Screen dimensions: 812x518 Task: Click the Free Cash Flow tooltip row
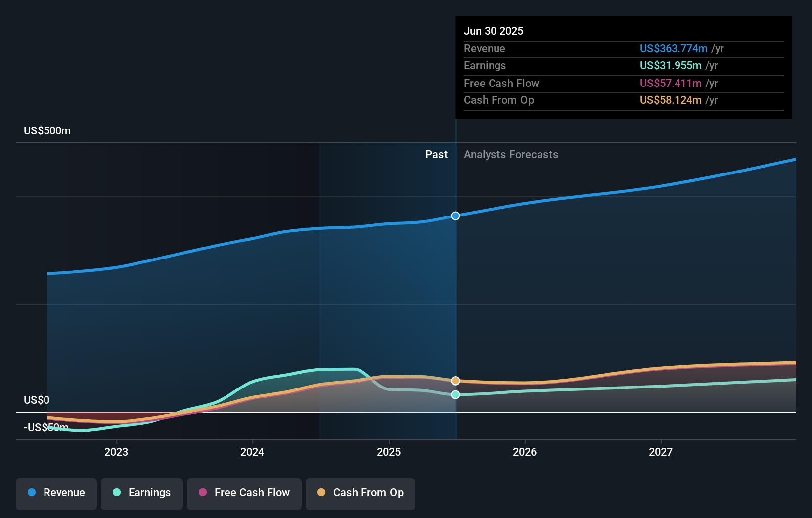coord(624,83)
